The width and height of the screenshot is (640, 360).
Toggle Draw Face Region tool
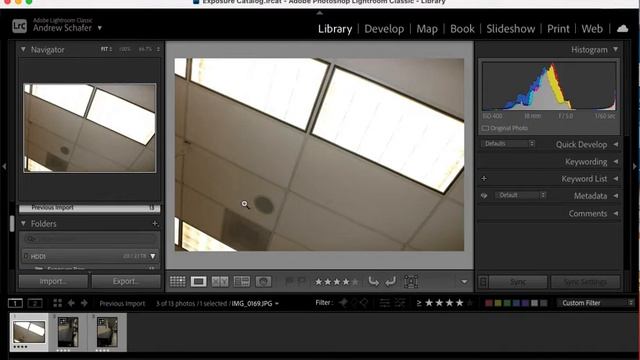click(411, 281)
